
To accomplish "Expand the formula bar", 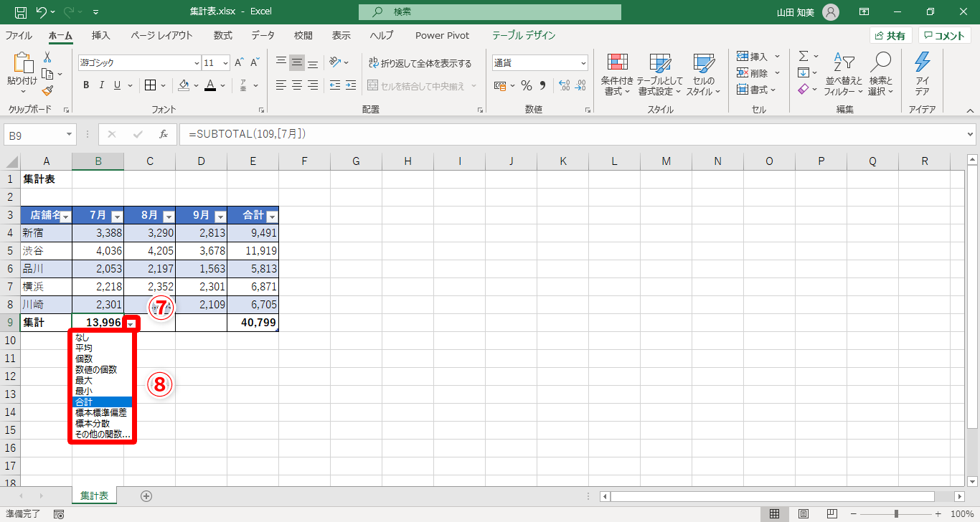I will [971, 134].
